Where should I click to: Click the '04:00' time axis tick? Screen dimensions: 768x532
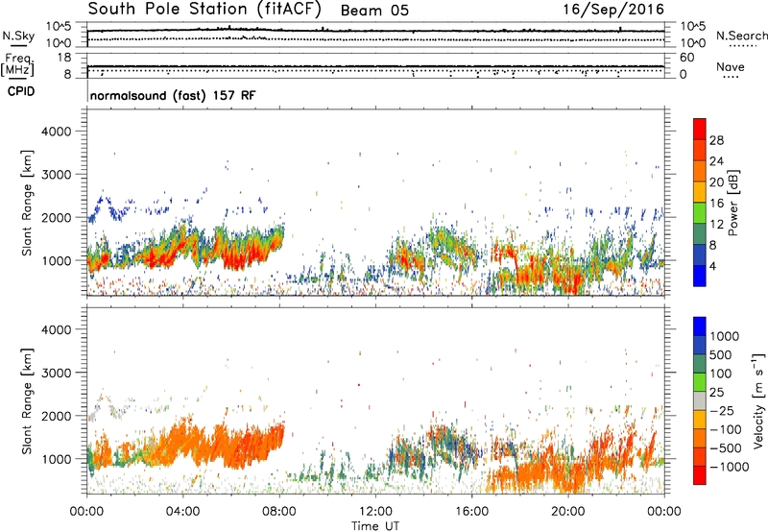(x=182, y=512)
